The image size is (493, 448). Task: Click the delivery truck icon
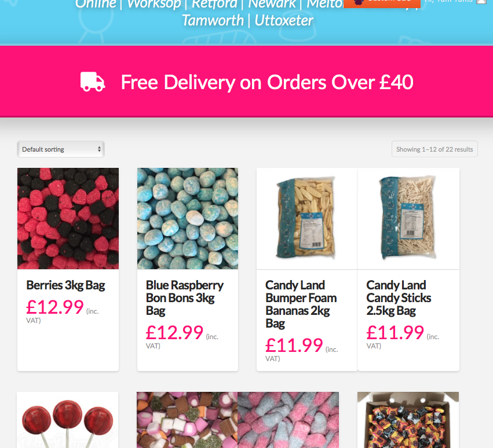pos(93,82)
